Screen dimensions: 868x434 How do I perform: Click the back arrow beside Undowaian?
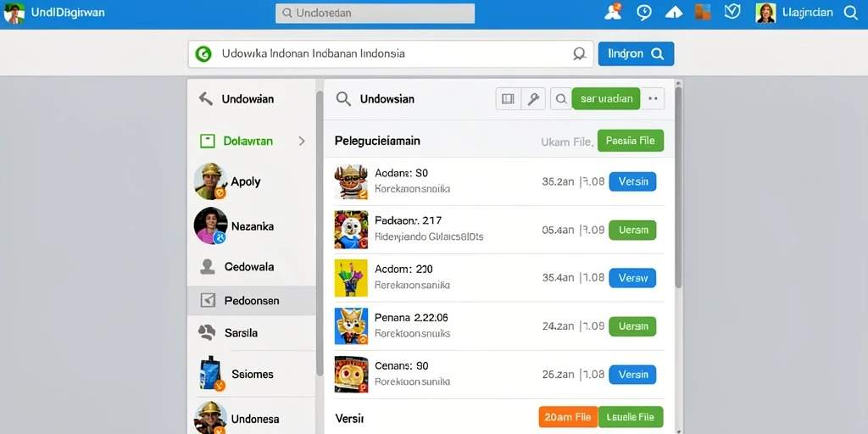206,99
